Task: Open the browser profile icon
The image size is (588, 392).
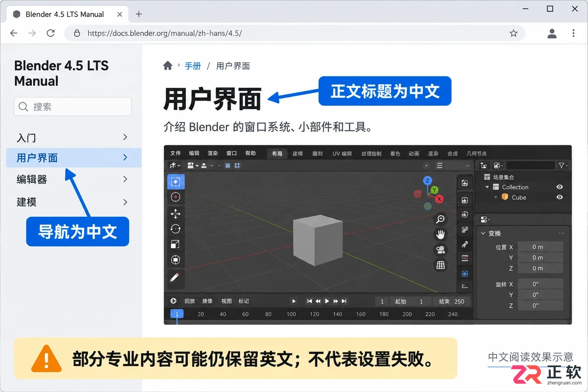Action: pos(552,33)
